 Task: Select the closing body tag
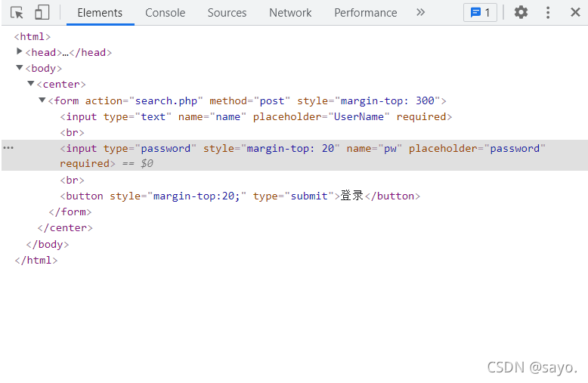coord(48,244)
